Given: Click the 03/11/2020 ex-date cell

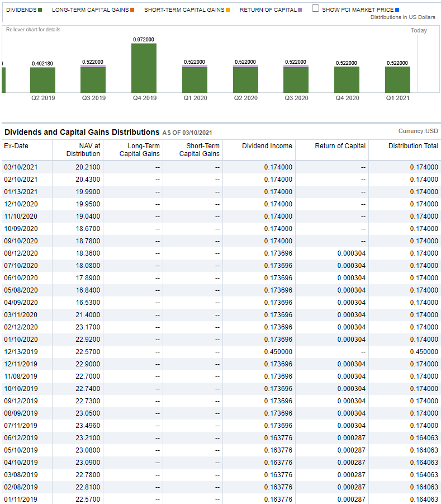Looking at the screenshot, I should (21, 315).
